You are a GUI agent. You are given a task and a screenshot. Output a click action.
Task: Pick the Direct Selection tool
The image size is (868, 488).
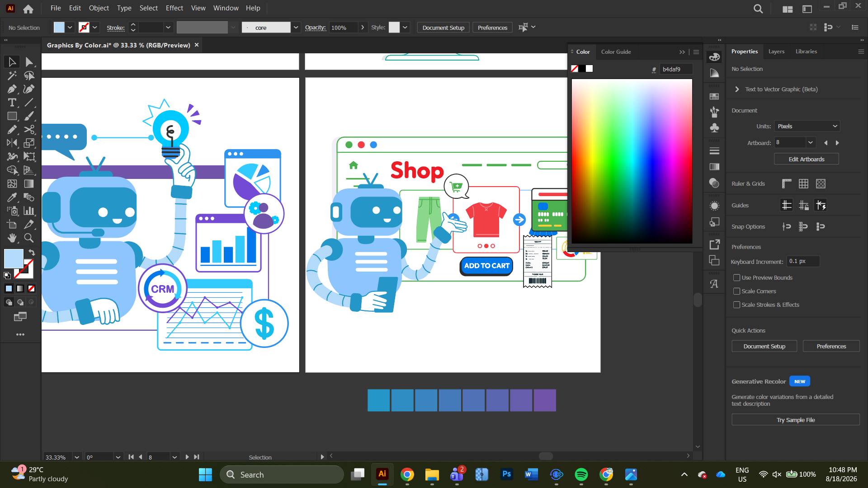click(29, 62)
